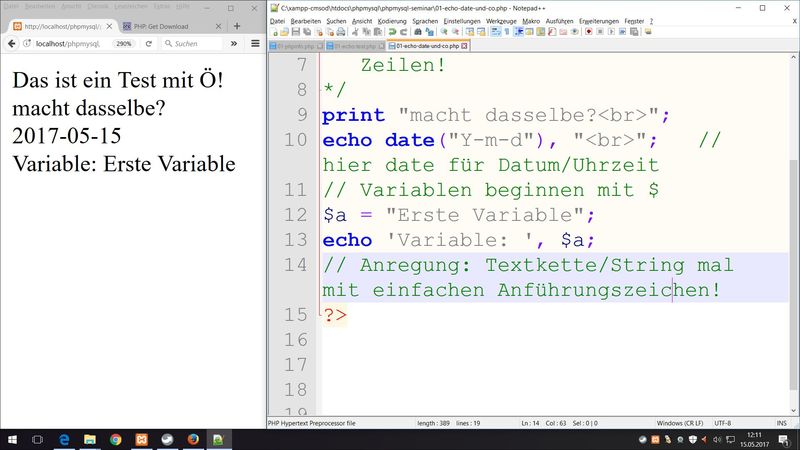Viewport: 800px width, 450px height.
Task: Expand Firefox toolbar overflow chevron
Action: click(x=234, y=44)
